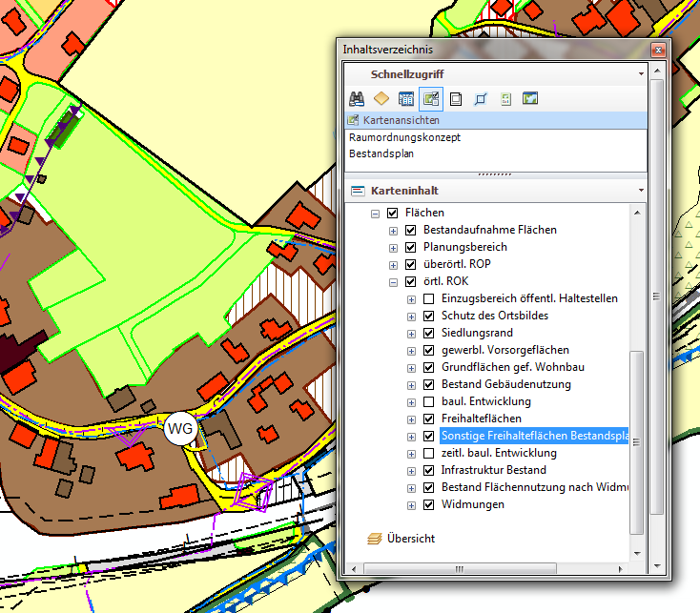Click the orange diamond icon in Schnellzugriff
The height and width of the screenshot is (613, 700).
(x=381, y=98)
